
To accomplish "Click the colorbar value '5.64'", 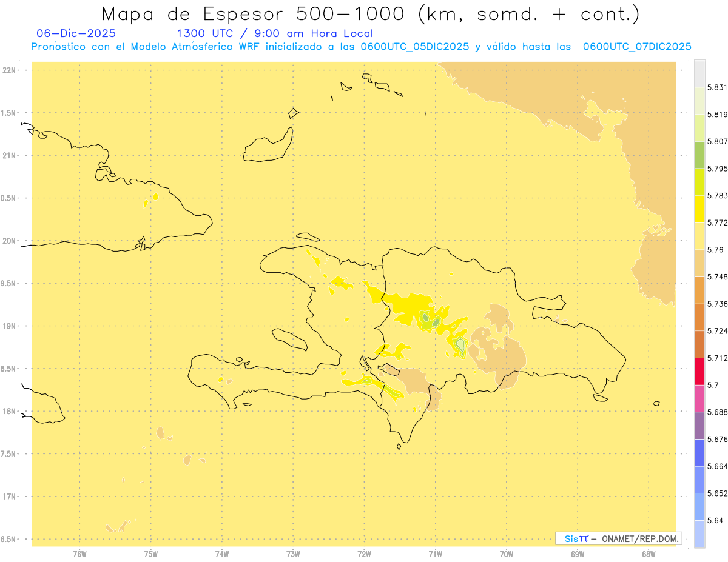I will click(x=715, y=521).
